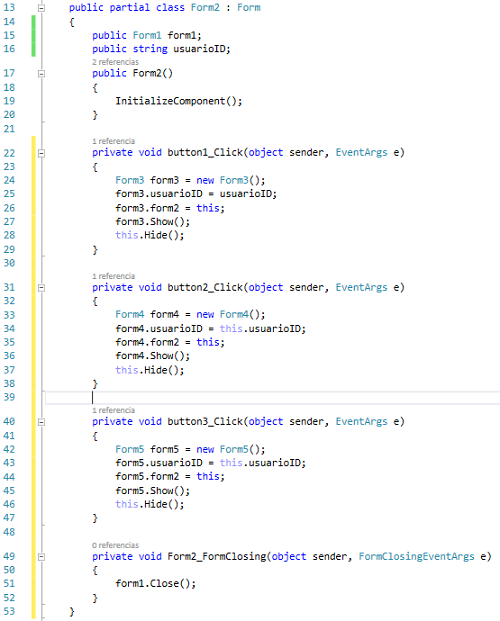Click 'form5.Show();' line
The image size is (500, 621).
click(153, 491)
